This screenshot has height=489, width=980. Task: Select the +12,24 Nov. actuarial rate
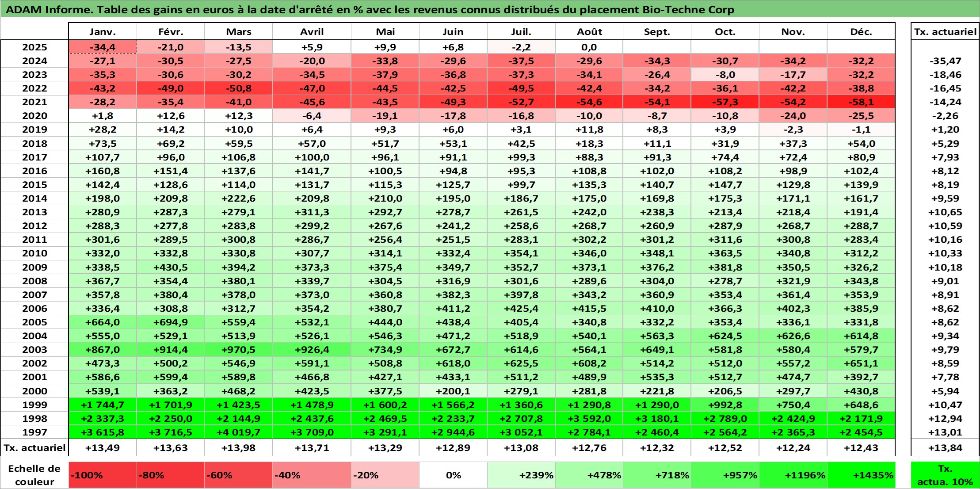click(x=793, y=448)
